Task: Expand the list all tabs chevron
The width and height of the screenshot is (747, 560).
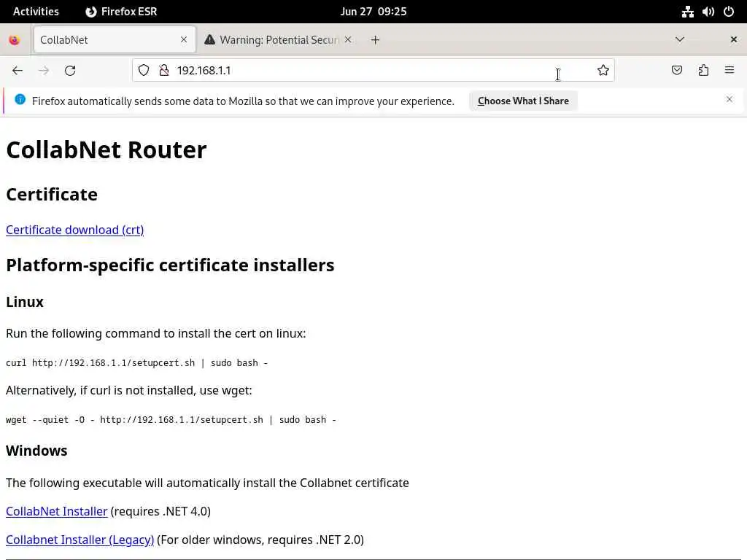Action: 680,39
